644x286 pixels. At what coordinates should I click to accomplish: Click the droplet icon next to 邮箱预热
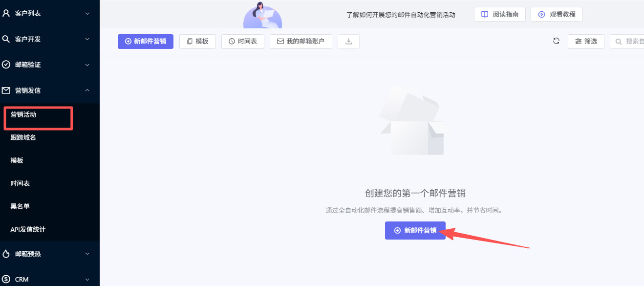[x=7, y=254]
